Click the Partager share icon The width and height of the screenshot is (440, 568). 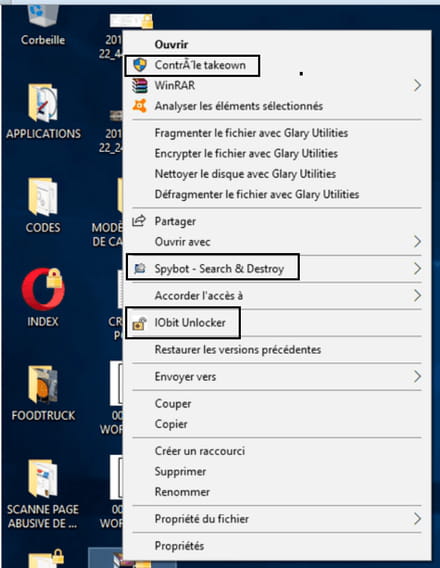tap(139, 221)
